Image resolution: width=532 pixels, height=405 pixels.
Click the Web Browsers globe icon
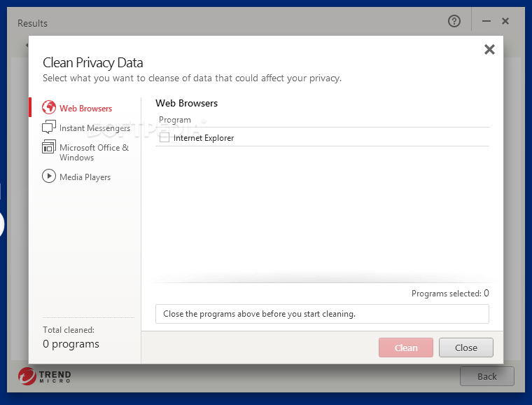click(x=49, y=108)
